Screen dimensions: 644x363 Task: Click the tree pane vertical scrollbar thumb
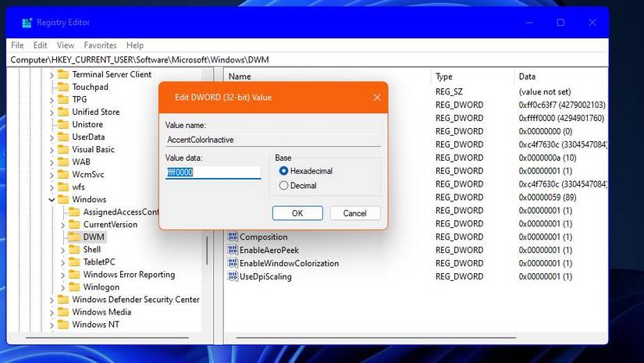coord(207,250)
